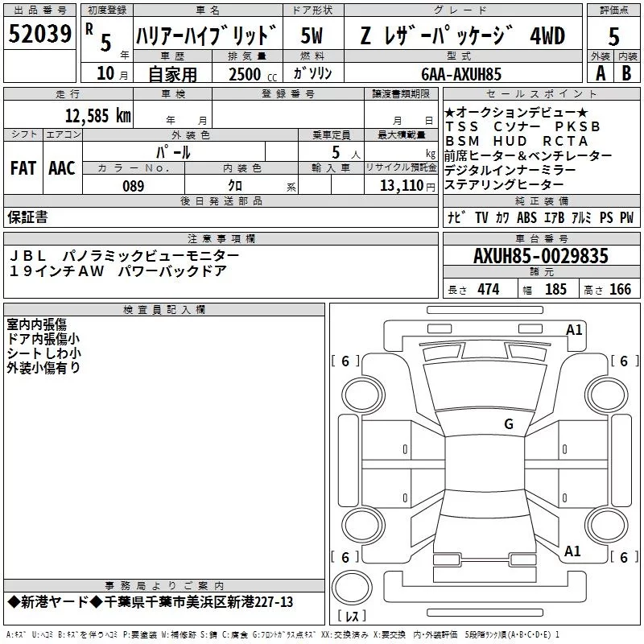Click the 保証書 entry under 後日発送部品

(27, 217)
